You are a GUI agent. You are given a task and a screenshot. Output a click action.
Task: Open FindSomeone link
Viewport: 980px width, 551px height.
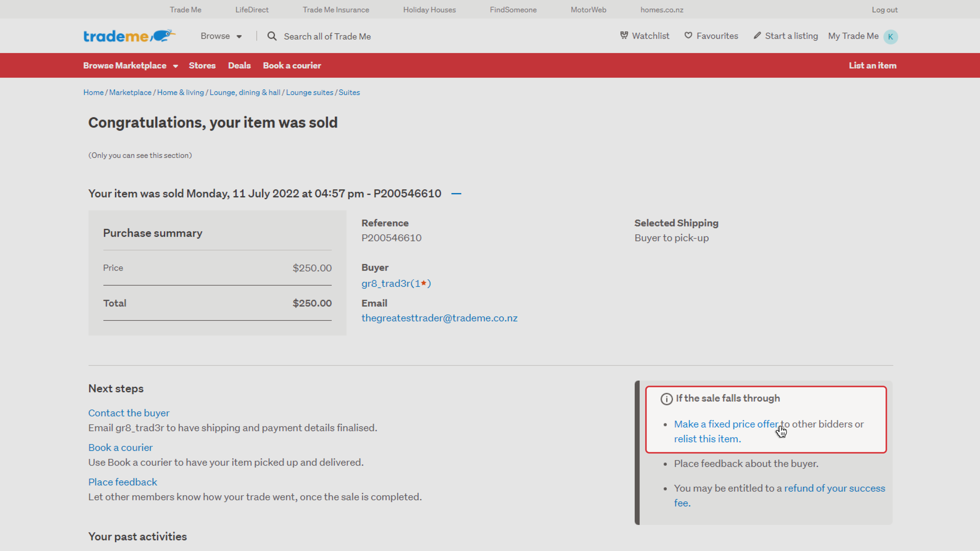pyautogui.click(x=513, y=9)
